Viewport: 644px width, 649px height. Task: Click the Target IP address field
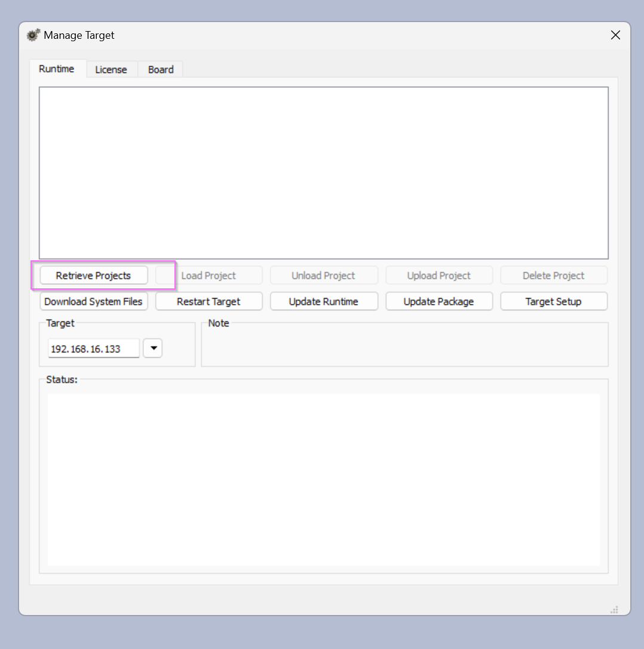[94, 349]
